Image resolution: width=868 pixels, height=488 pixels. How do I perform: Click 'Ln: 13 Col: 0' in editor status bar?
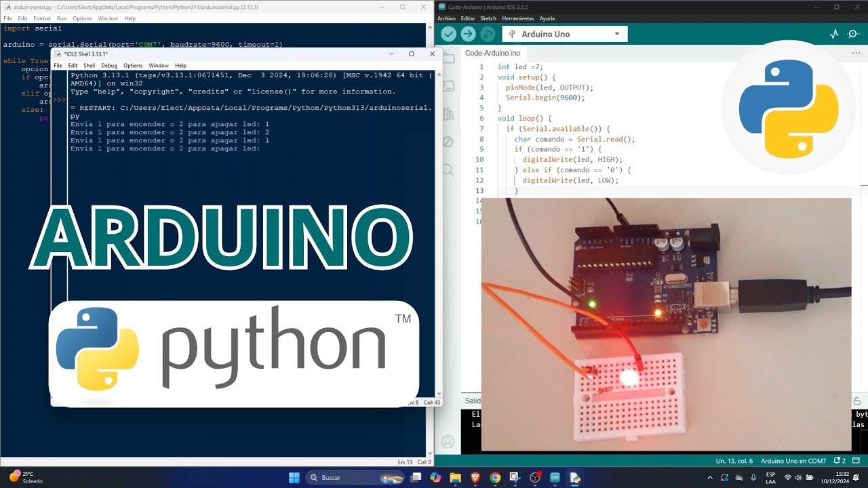pyautogui.click(x=415, y=462)
